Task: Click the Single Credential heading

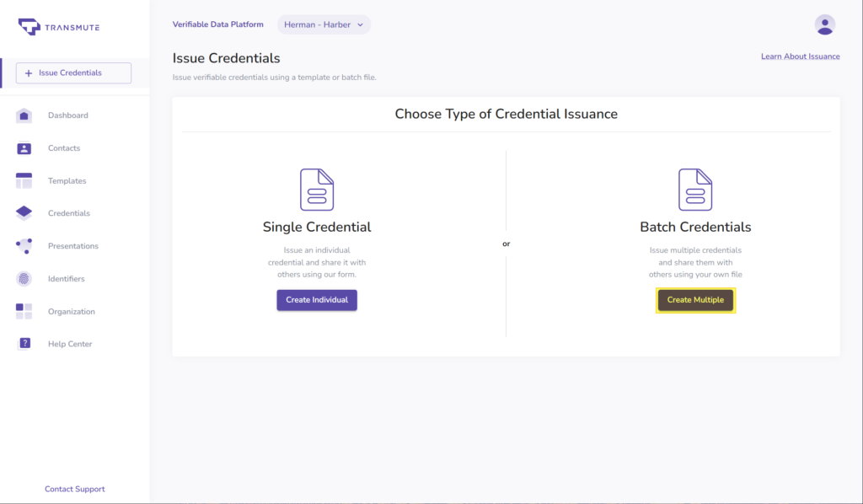Action: click(317, 227)
